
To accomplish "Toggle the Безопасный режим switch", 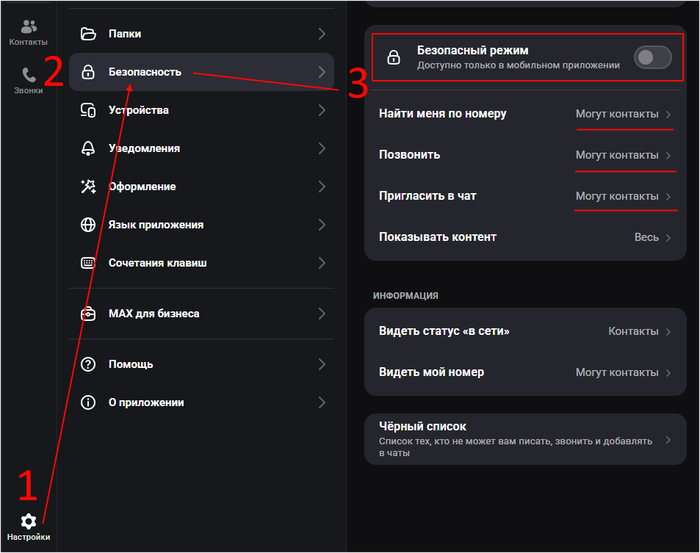I will tap(653, 57).
